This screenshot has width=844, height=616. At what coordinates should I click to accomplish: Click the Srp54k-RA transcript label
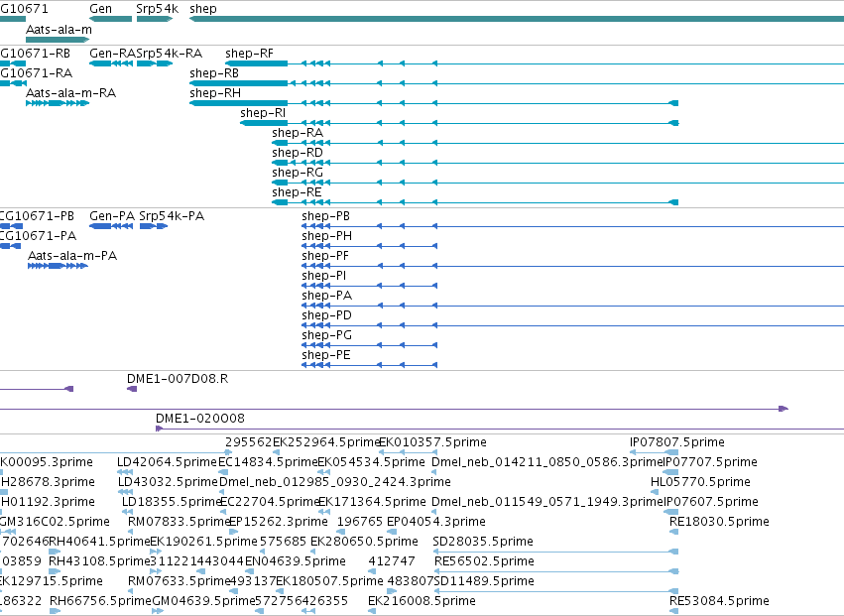[169, 54]
